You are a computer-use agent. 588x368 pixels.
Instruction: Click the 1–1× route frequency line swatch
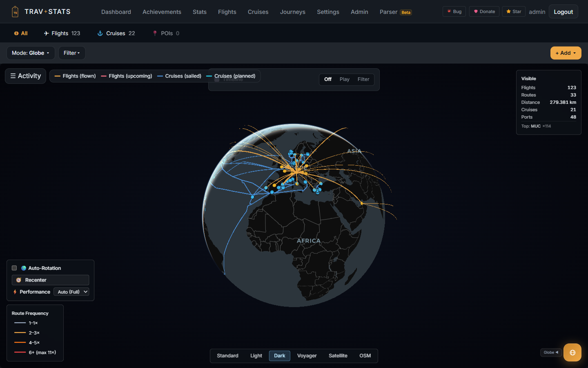(20, 323)
